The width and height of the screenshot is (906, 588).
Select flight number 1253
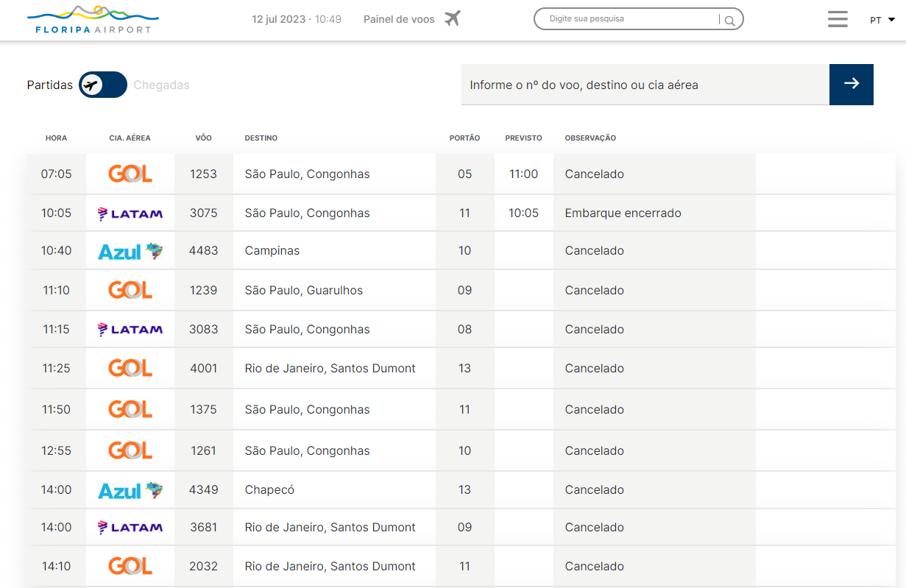point(203,174)
